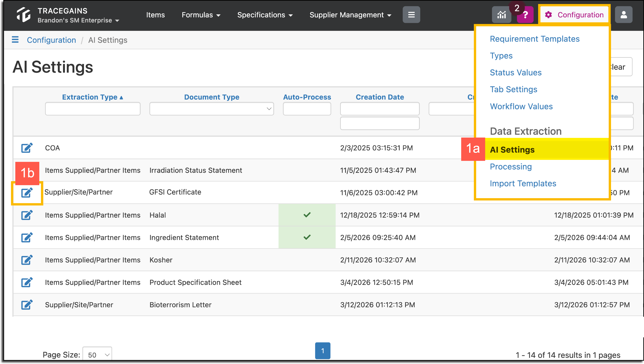644x364 pixels.
Task: Click the GFSI Certificate cell
Action: pos(175,192)
